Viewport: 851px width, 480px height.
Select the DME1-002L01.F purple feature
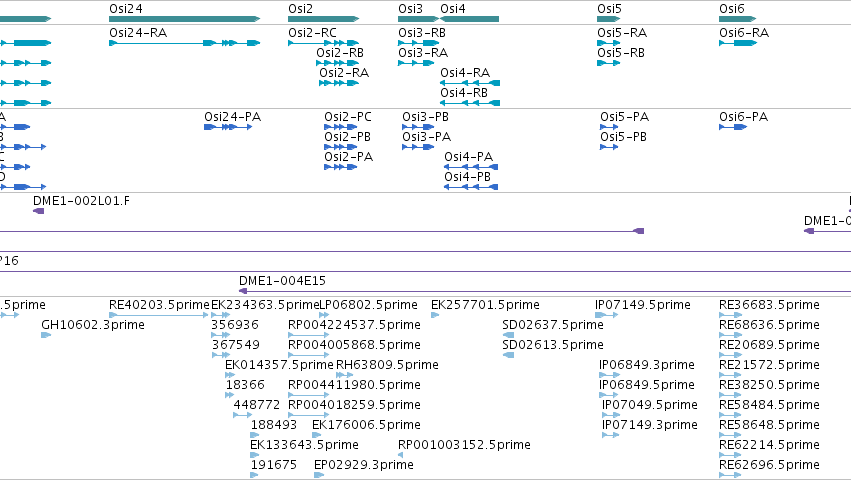click(x=39, y=211)
